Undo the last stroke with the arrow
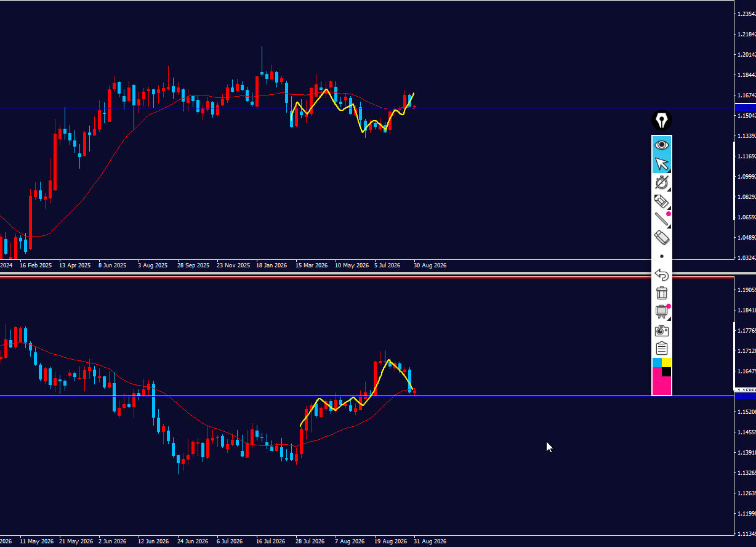756x547 pixels. (x=662, y=275)
